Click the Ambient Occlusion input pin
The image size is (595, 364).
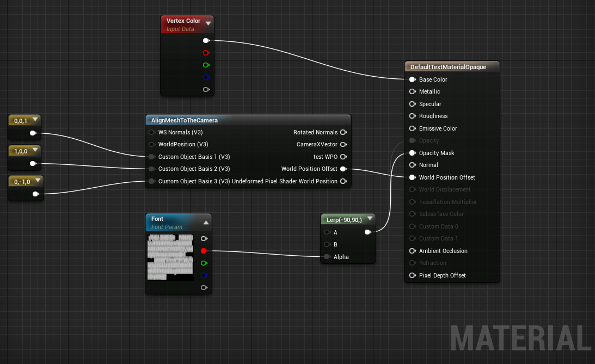pyautogui.click(x=412, y=251)
